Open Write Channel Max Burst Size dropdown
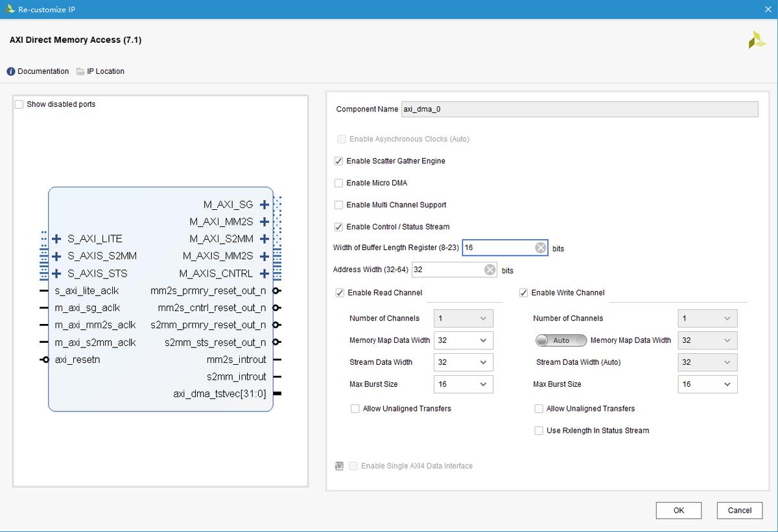778x532 pixels. coord(707,384)
